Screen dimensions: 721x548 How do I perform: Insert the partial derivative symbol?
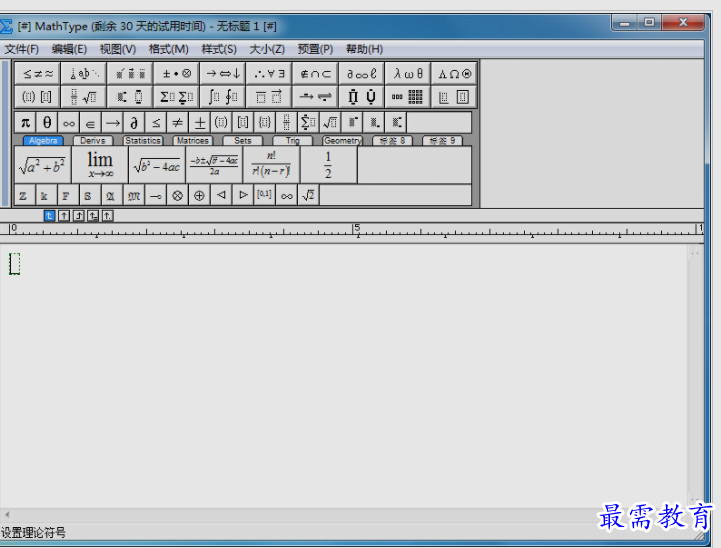(x=134, y=123)
